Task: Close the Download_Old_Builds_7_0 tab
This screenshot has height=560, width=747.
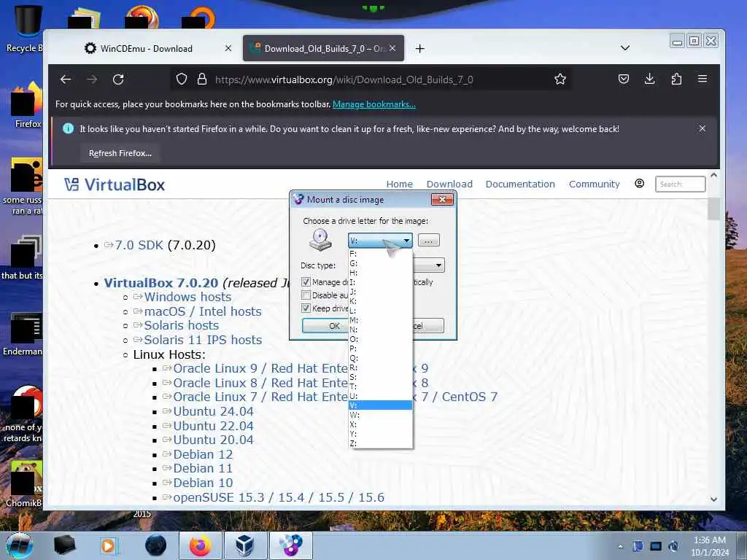Action: pos(392,48)
